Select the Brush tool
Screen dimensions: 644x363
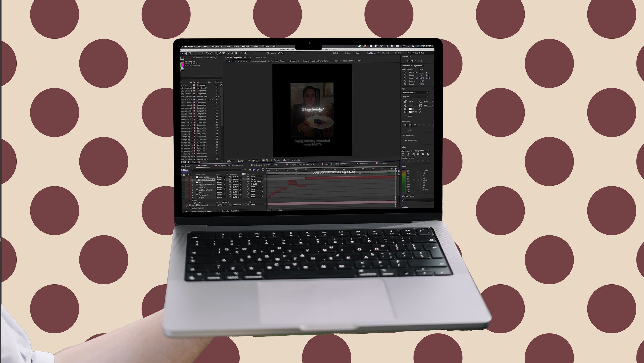pyautogui.click(x=228, y=53)
